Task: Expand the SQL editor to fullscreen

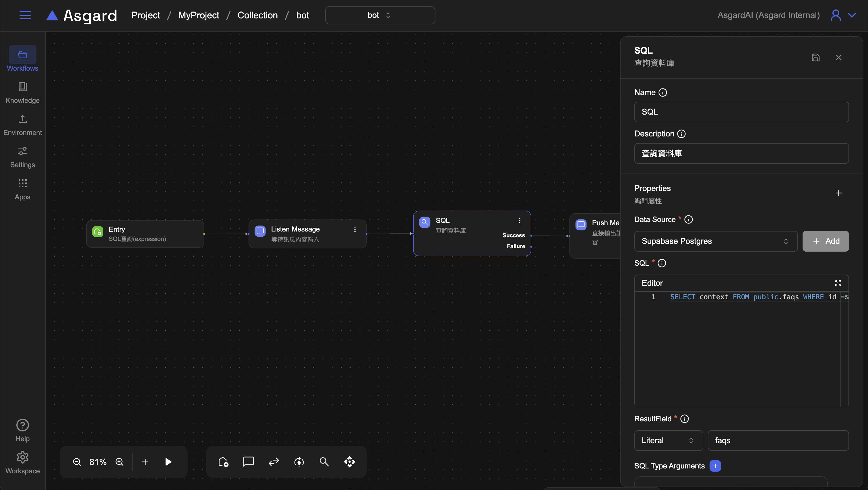Action: pos(838,283)
